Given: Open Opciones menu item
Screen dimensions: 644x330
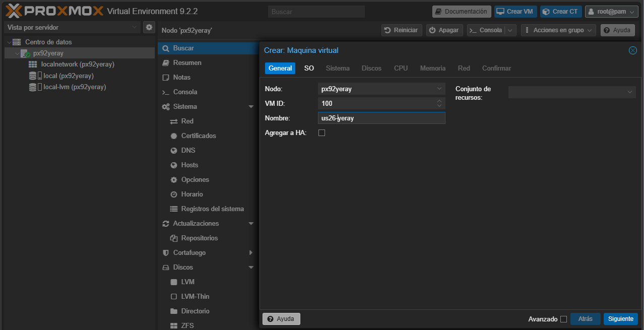Looking at the screenshot, I should (209, 180).
